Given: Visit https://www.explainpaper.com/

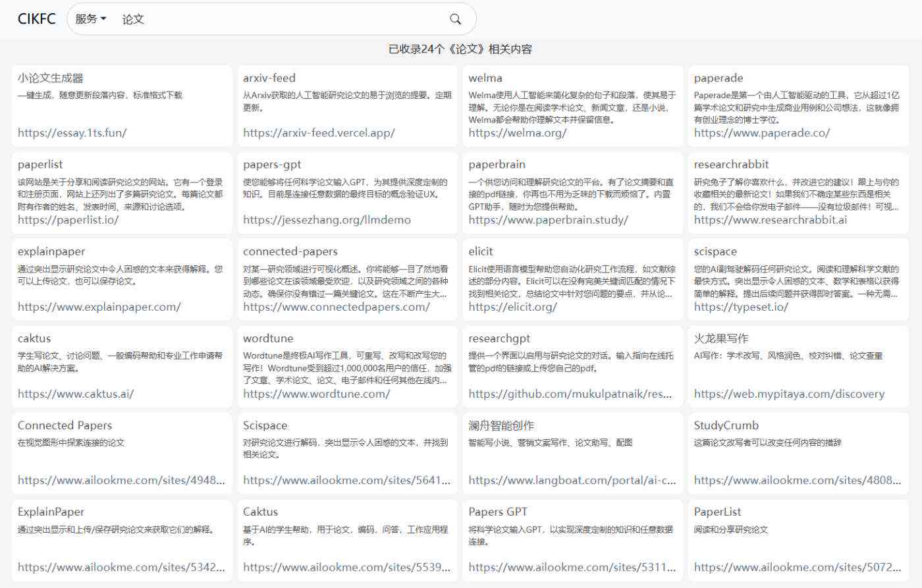Looking at the screenshot, I should [99, 307].
